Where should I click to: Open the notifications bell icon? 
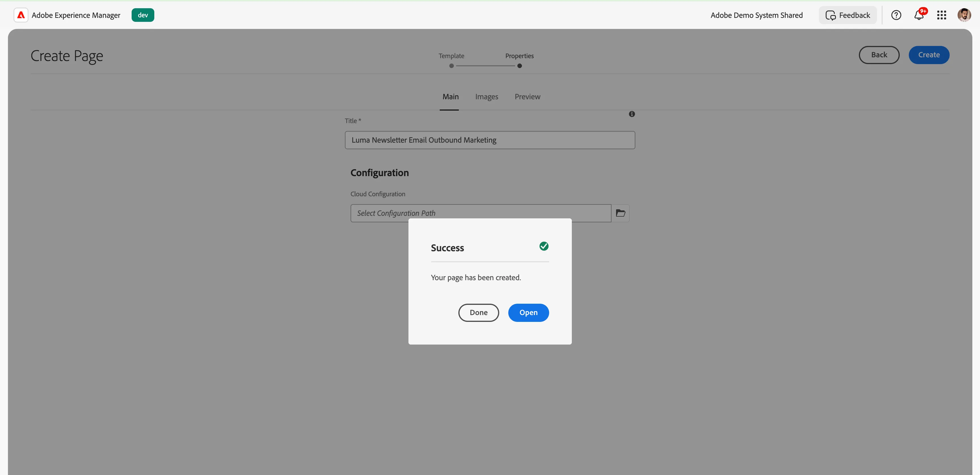(919, 15)
